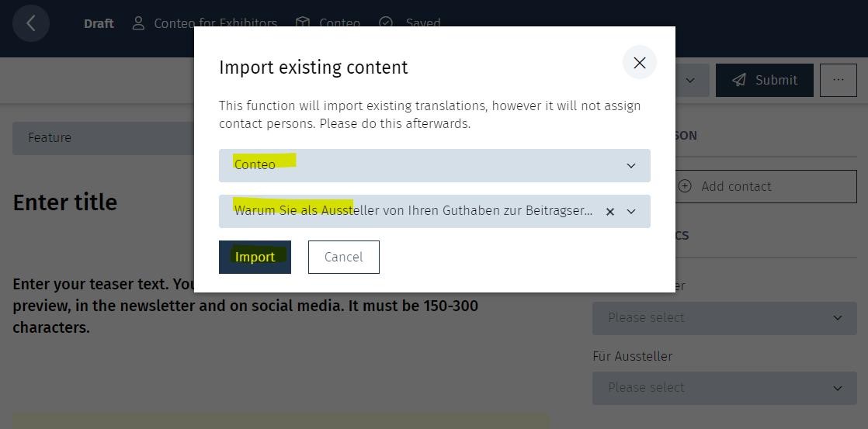Open the dropdown chevron left of Submit

pos(690,80)
